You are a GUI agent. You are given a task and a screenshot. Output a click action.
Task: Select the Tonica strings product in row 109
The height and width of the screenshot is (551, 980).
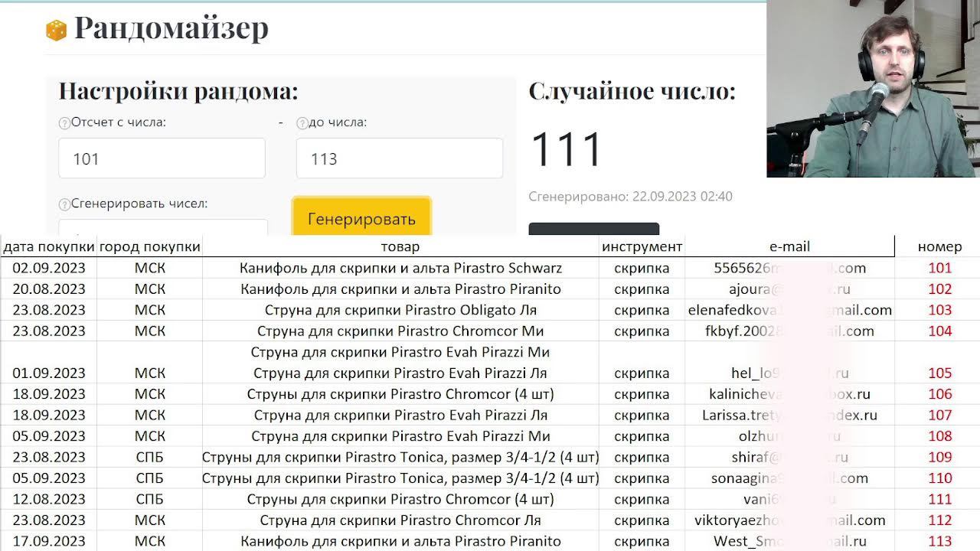400,458
